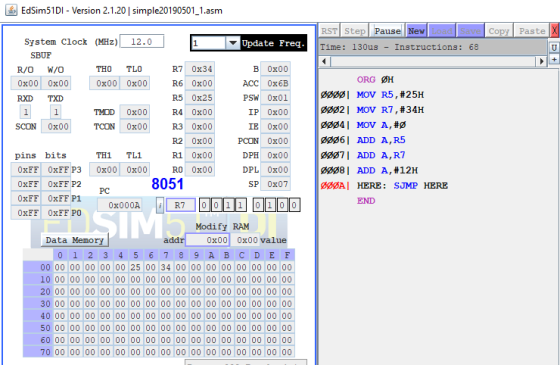Click the right arrow of the horizontal scrollbar
The height and width of the screenshot is (365, 560).
pyautogui.click(x=541, y=61)
